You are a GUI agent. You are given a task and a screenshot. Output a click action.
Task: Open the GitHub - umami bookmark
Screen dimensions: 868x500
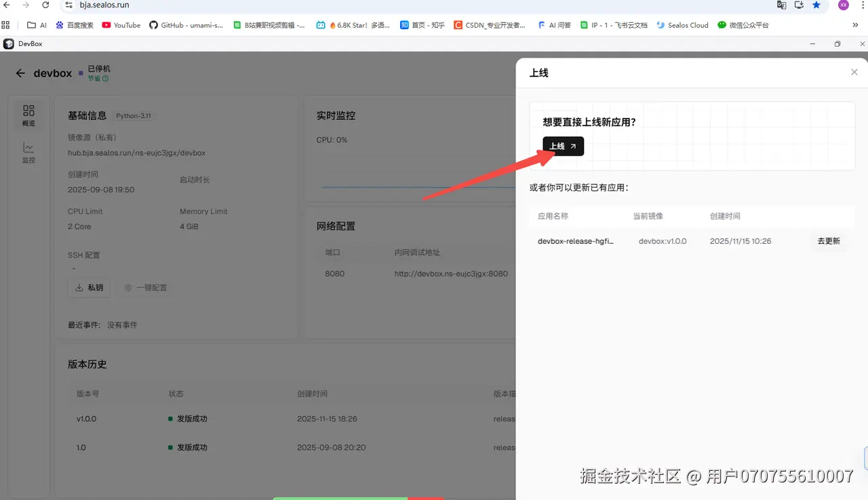point(186,25)
